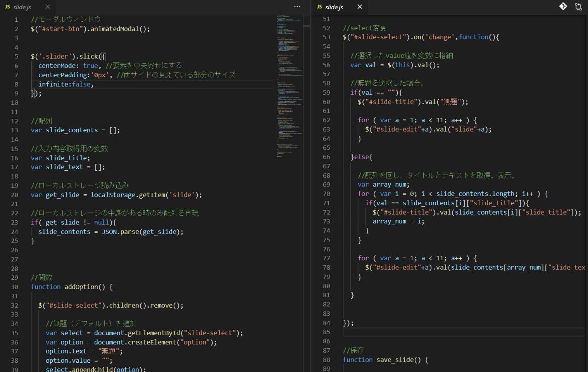Viewport: 588px width, 372px height.
Task: Switch to the left slide.js tab
Action: point(22,7)
